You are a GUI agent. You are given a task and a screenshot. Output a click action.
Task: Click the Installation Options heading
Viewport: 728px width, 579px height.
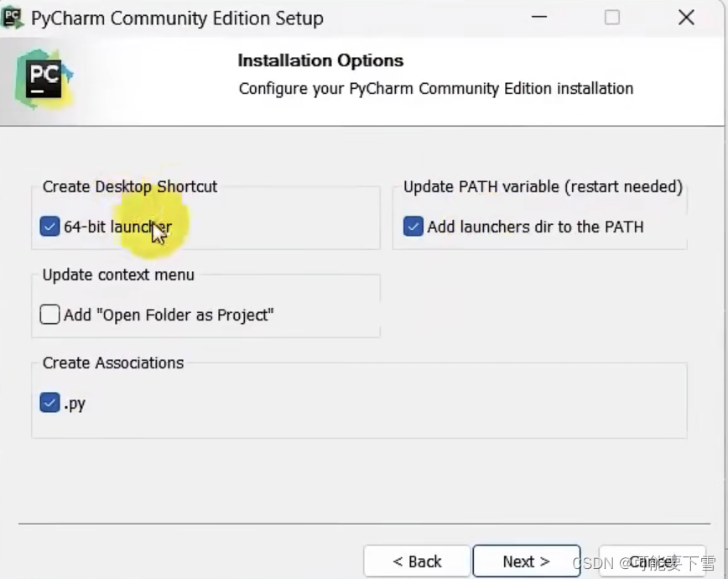tap(320, 60)
